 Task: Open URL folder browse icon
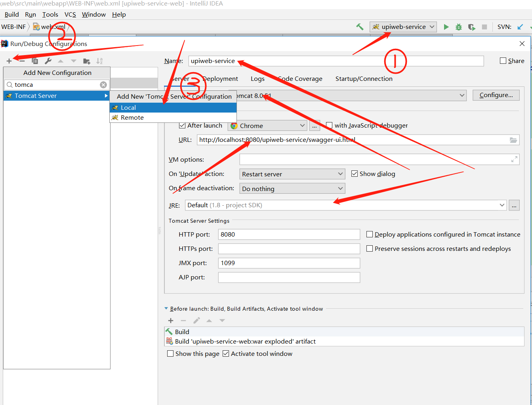point(513,140)
